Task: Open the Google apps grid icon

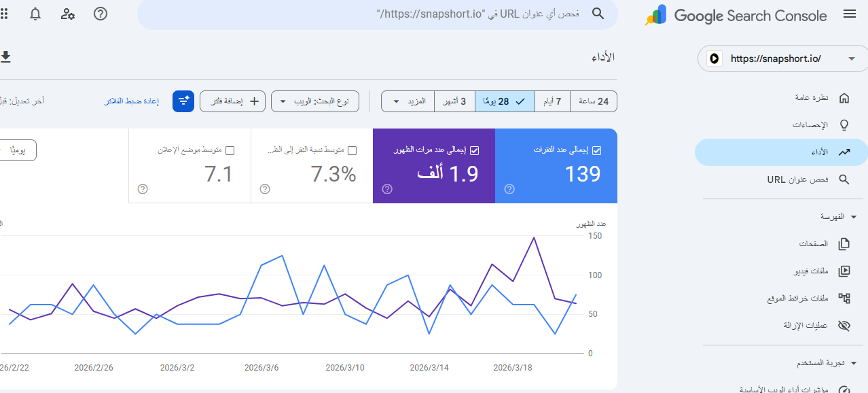Action: tap(4, 14)
